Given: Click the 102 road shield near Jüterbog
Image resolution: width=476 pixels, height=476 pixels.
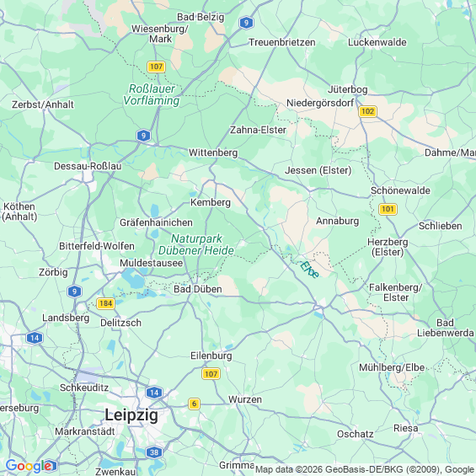Looking at the screenshot, I should point(367,111).
